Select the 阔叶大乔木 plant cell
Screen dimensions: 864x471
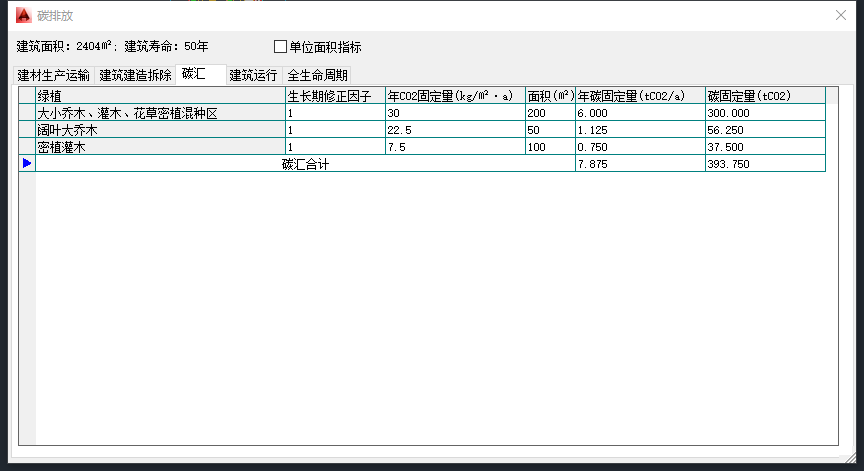pyautogui.click(x=160, y=130)
